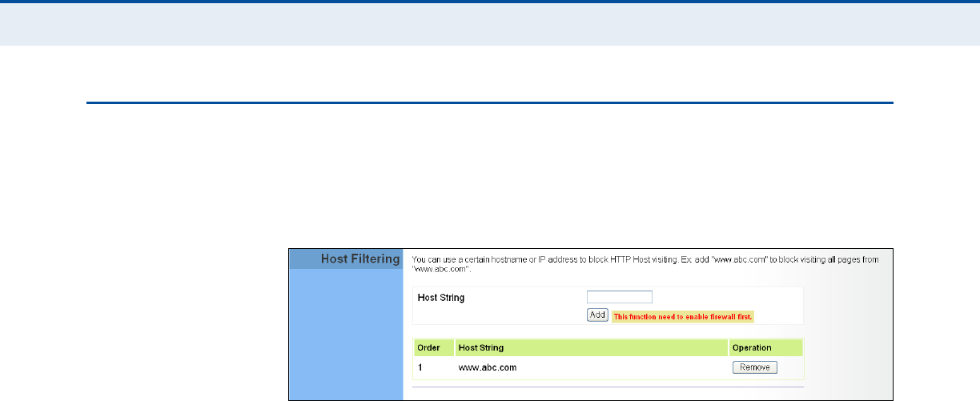Click the Host String form label
The image size is (980, 401).
click(x=441, y=298)
